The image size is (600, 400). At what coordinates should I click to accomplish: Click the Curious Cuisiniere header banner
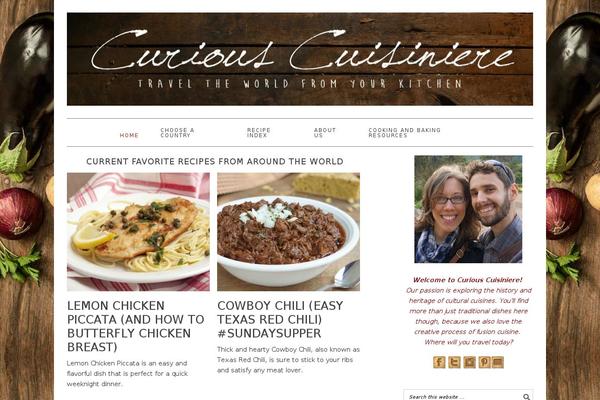tap(300, 59)
